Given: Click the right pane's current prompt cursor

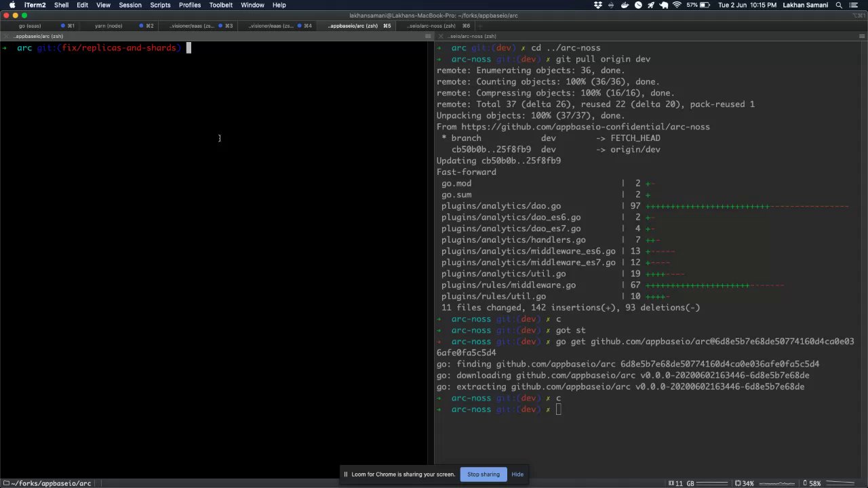Looking at the screenshot, I should click(558, 409).
